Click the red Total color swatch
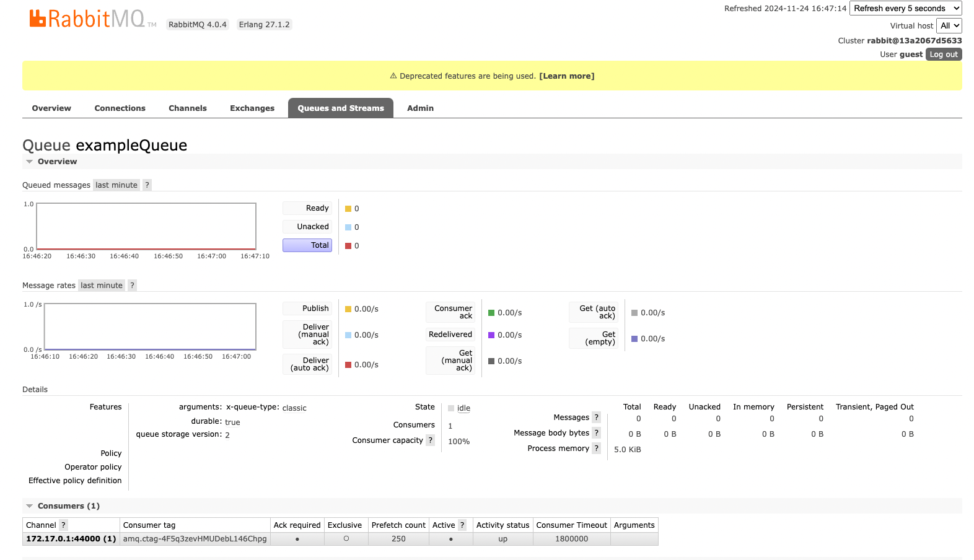The height and width of the screenshot is (560, 974). [x=348, y=246]
